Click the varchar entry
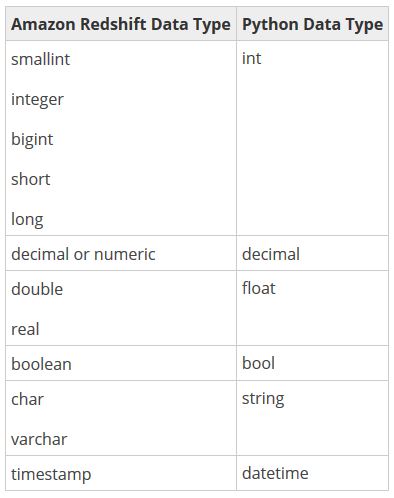This screenshot has width=394, height=498. 39,439
